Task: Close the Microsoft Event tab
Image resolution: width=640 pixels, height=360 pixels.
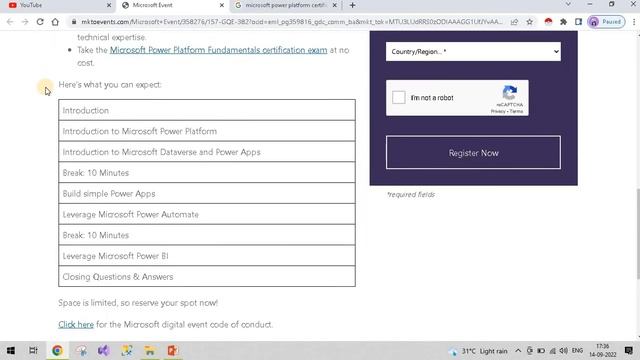Action: pos(222,5)
